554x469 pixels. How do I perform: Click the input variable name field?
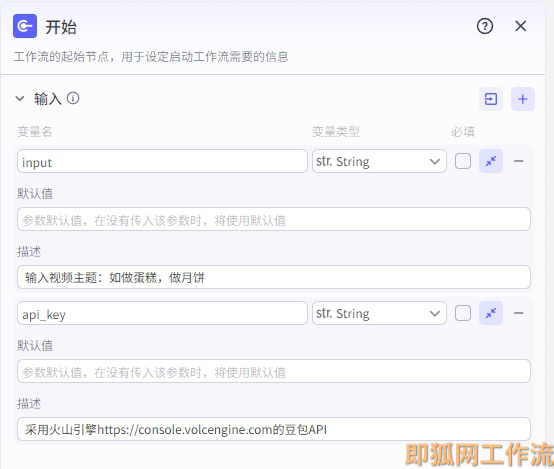tap(162, 161)
